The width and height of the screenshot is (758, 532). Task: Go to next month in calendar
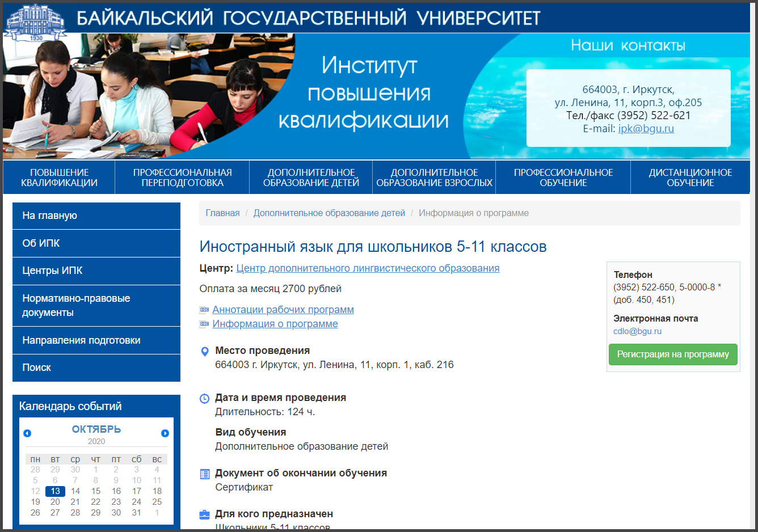coord(165,433)
